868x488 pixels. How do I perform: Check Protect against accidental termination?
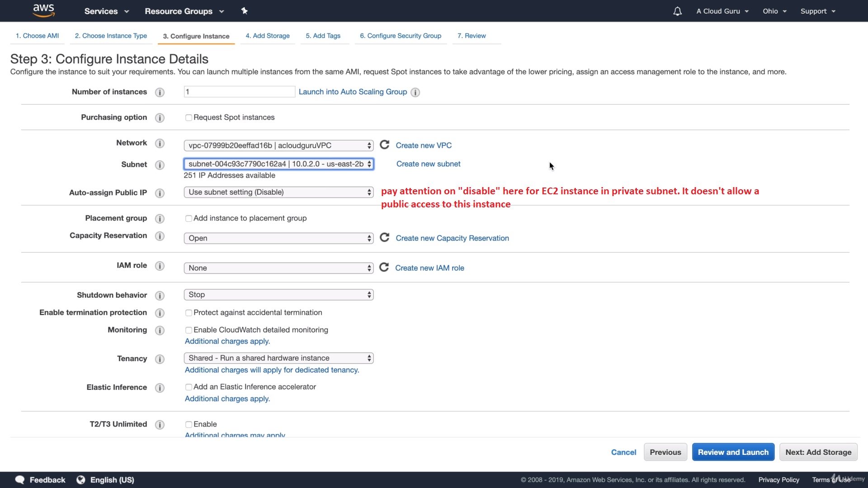189,313
